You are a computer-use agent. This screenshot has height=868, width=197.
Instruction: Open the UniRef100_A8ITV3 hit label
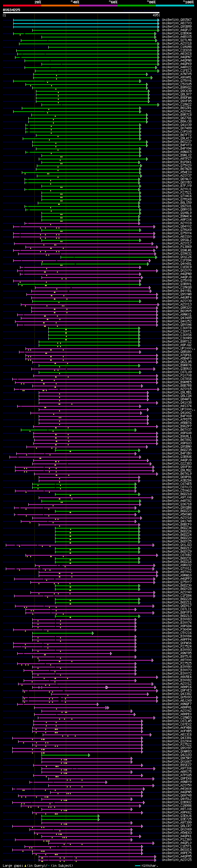click(177, 23)
